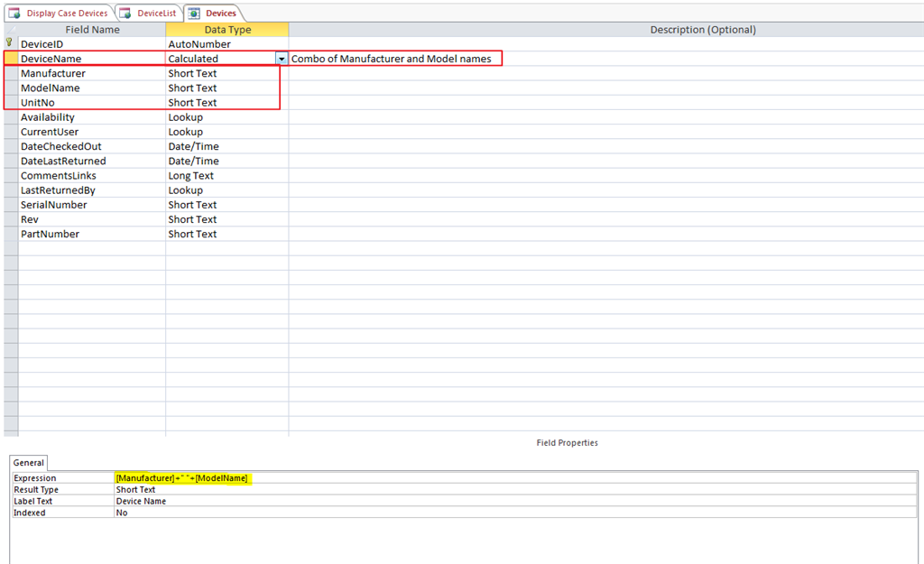Click the Indexed property value 'No'

coord(122,513)
